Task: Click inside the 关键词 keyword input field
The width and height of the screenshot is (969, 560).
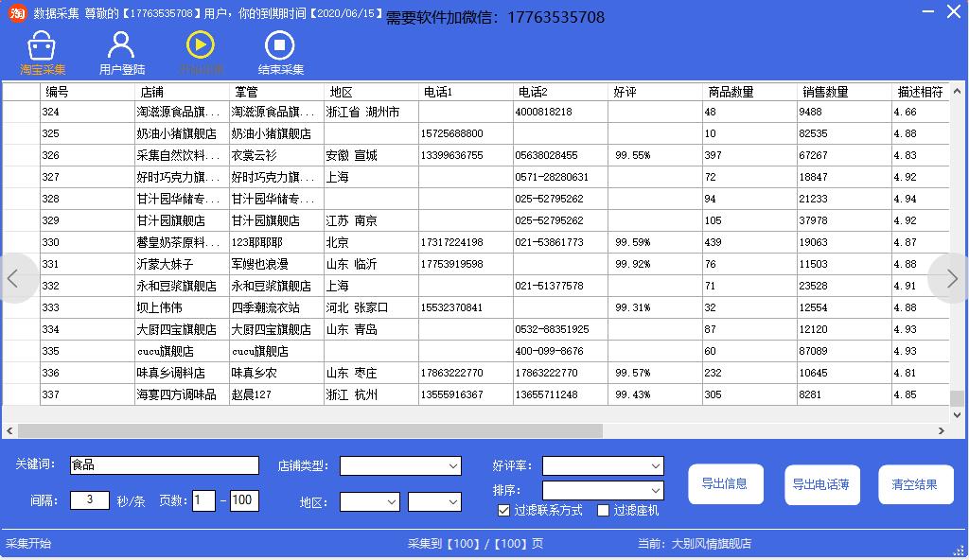Action: tap(165, 465)
